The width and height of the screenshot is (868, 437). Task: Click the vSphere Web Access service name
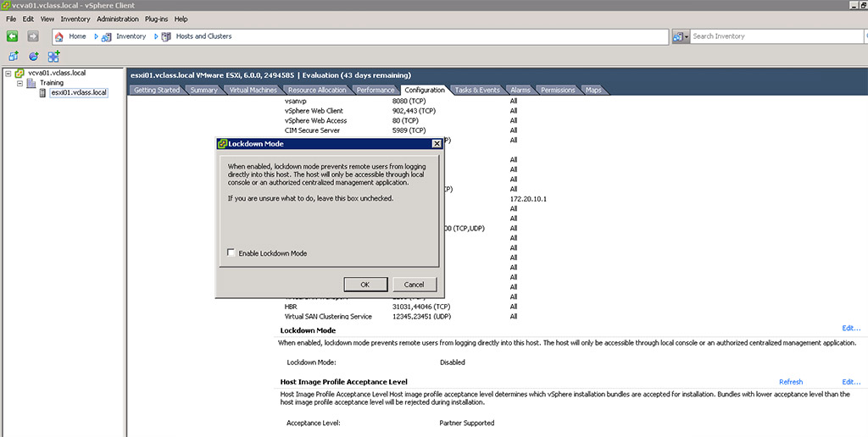[x=315, y=120]
